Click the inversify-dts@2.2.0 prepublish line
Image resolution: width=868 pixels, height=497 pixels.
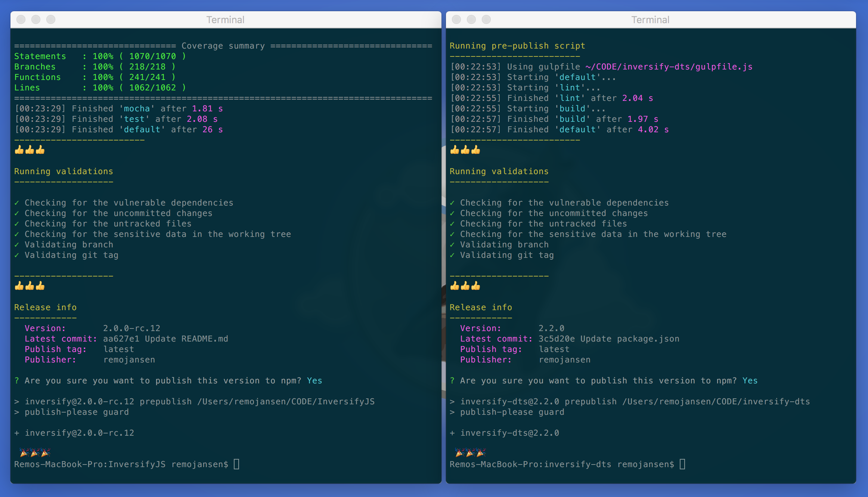click(630, 402)
